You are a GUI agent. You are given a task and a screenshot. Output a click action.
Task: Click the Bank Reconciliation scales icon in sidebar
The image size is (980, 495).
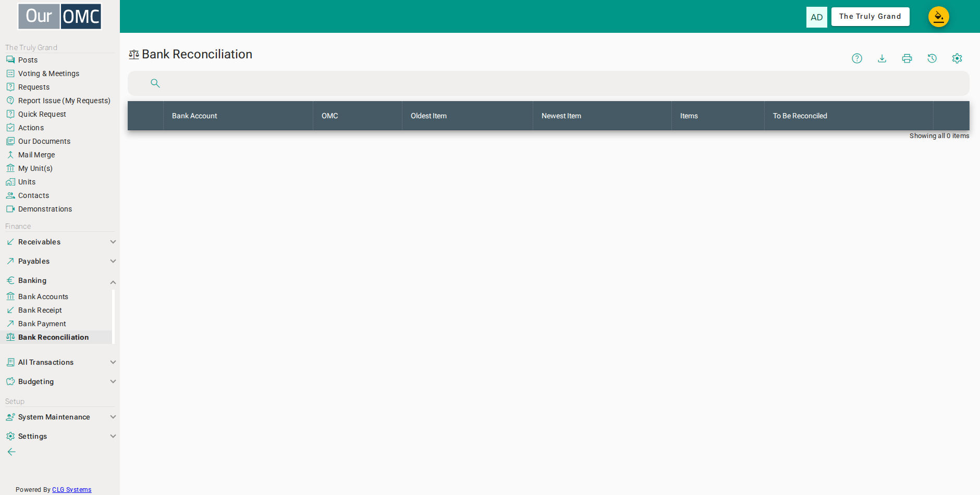[10, 337]
